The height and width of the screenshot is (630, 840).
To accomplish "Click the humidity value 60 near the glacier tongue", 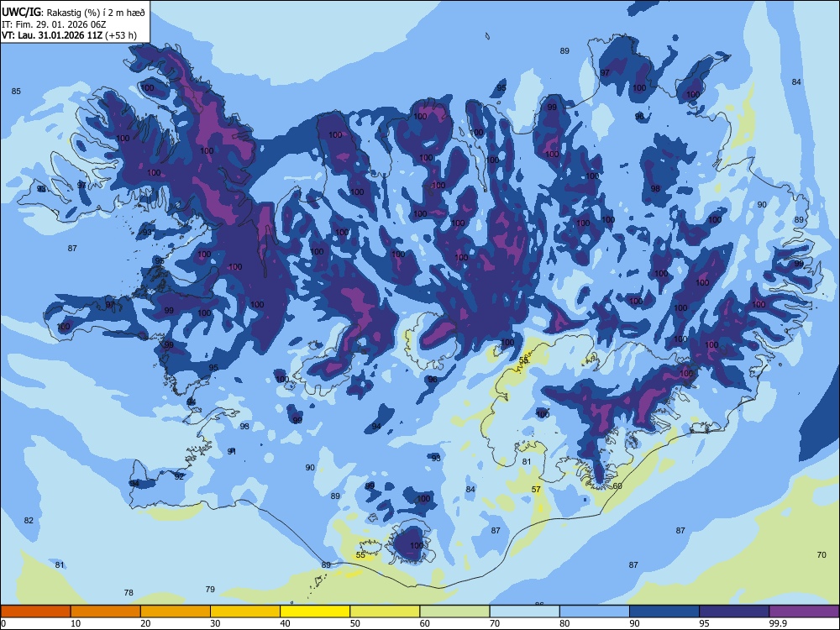I will (617, 486).
